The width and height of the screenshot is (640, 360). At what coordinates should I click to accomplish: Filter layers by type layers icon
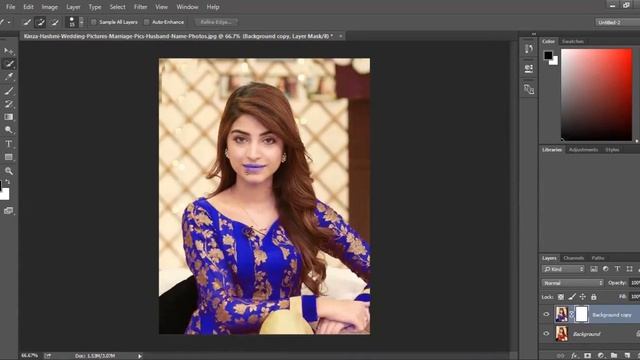tap(617, 269)
